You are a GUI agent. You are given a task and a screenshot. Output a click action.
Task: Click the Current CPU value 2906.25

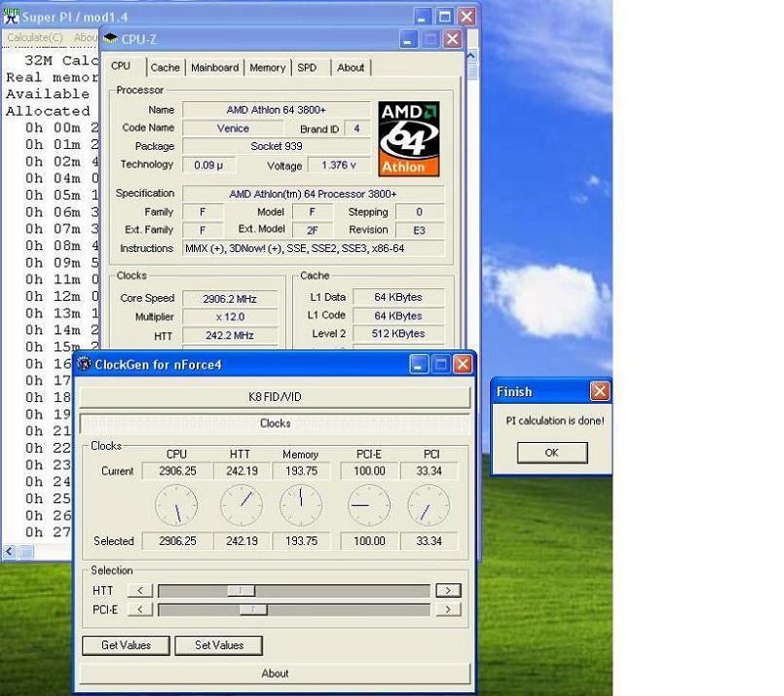(x=177, y=471)
